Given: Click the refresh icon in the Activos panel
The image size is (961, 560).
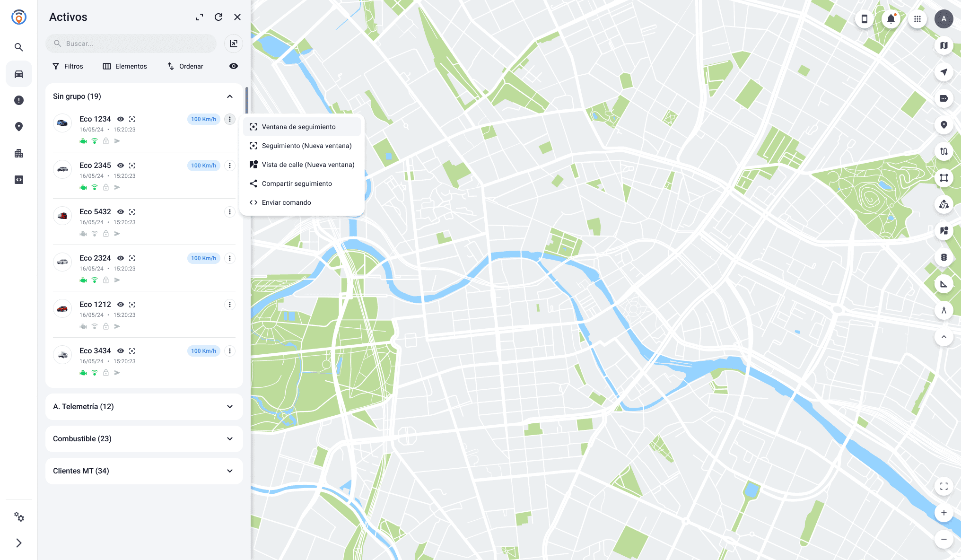Looking at the screenshot, I should tap(218, 17).
